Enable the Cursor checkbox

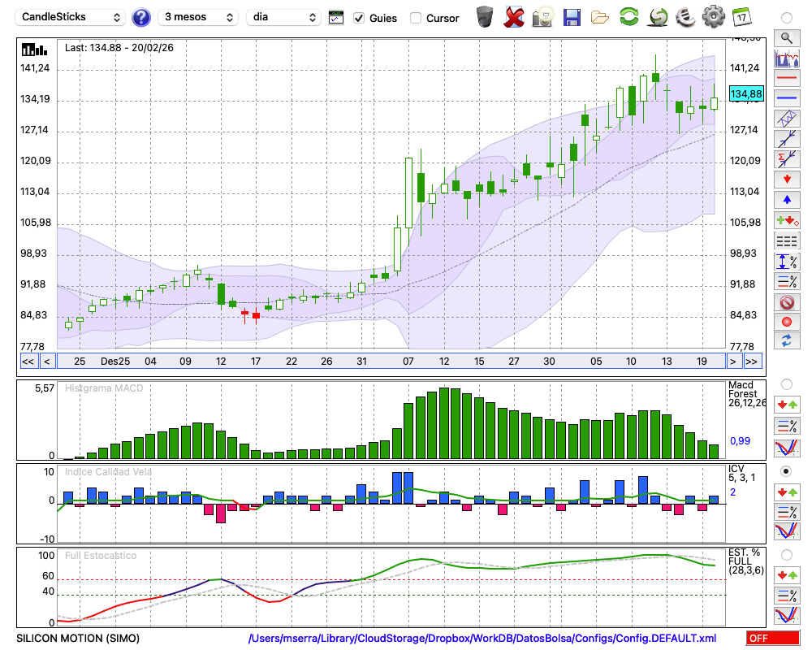416,18
